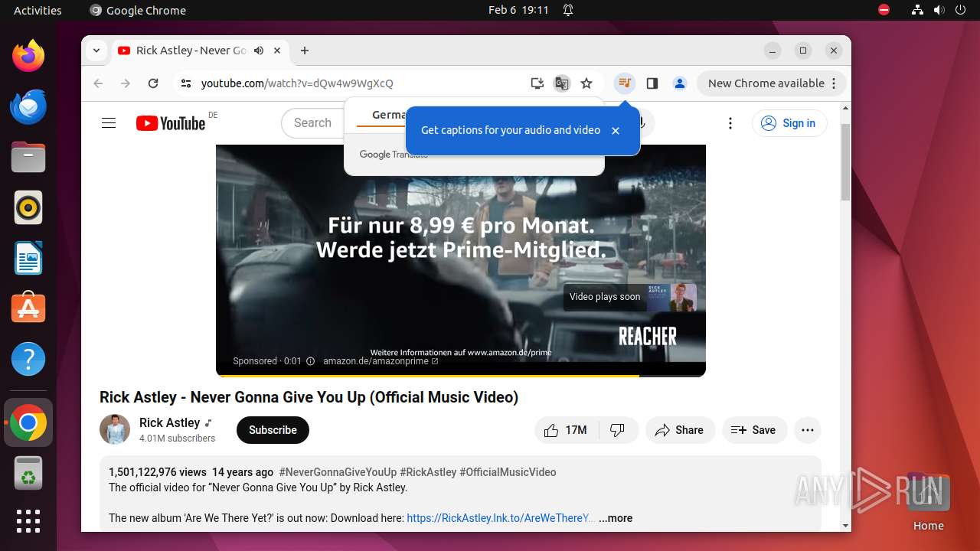Toggle Chrome side panel icon

pyautogui.click(x=652, y=83)
